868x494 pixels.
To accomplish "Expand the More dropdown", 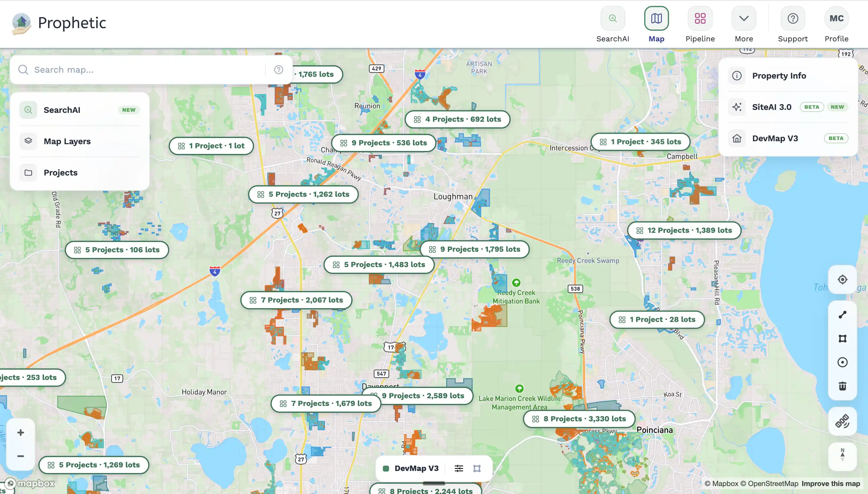I will [x=744, y=25].
